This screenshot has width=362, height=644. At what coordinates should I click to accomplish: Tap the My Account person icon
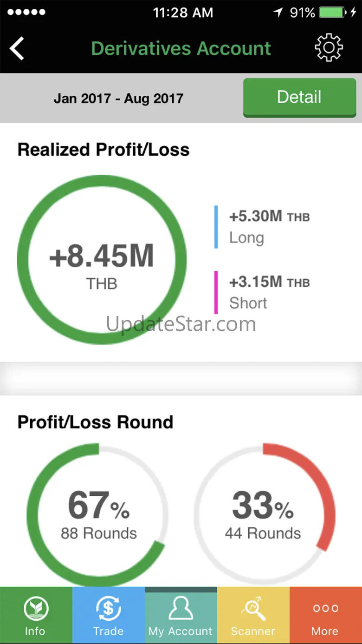181,609
